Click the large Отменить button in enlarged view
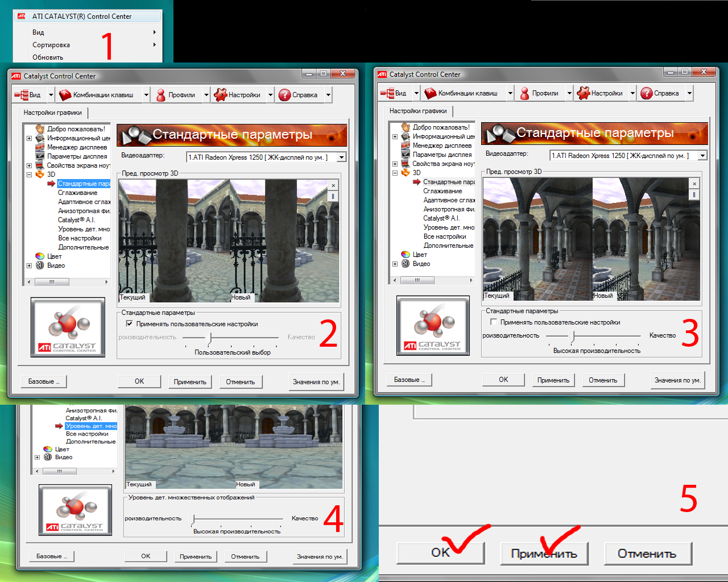This screenshot has width=728, height=582. coord(648,554)
